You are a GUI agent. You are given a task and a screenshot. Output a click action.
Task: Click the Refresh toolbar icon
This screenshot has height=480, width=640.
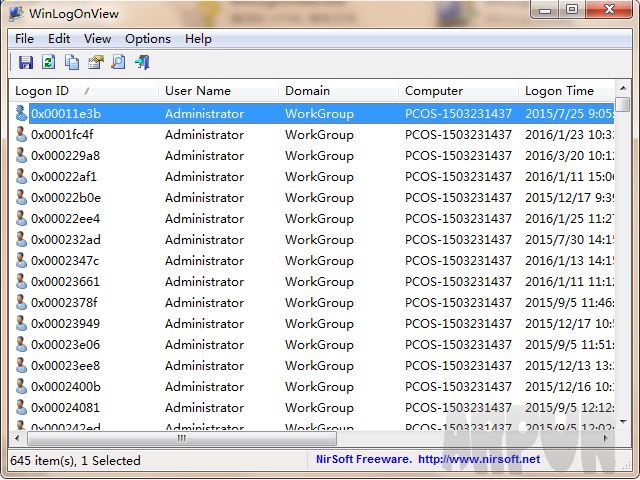pyautogui.click(x=49, y=62)
